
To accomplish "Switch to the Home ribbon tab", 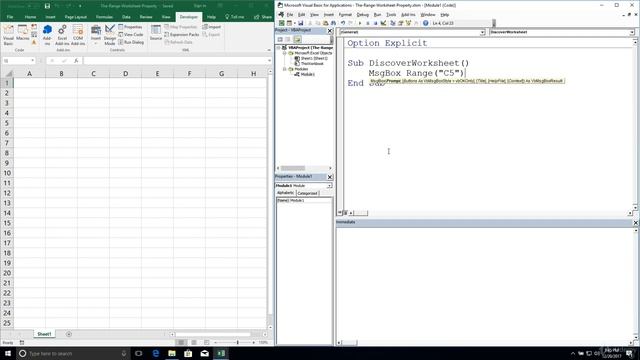I will pyautogui.click(x=30, y=17).
